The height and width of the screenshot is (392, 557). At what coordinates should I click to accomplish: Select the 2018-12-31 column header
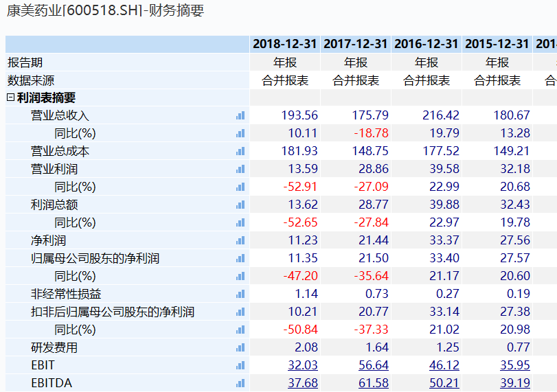point(285,44)
